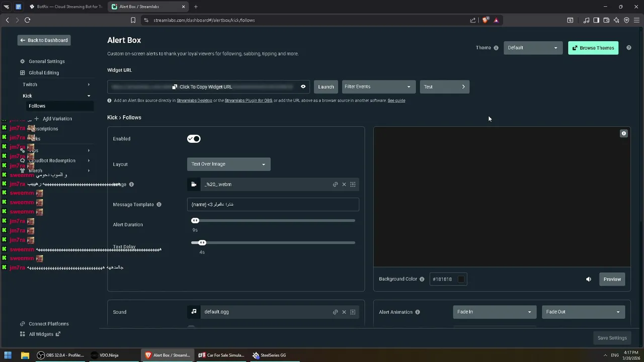The image size is (644, 362).
Task: Open the Layout Text Over Image dropdown
Action: (229, 164)
